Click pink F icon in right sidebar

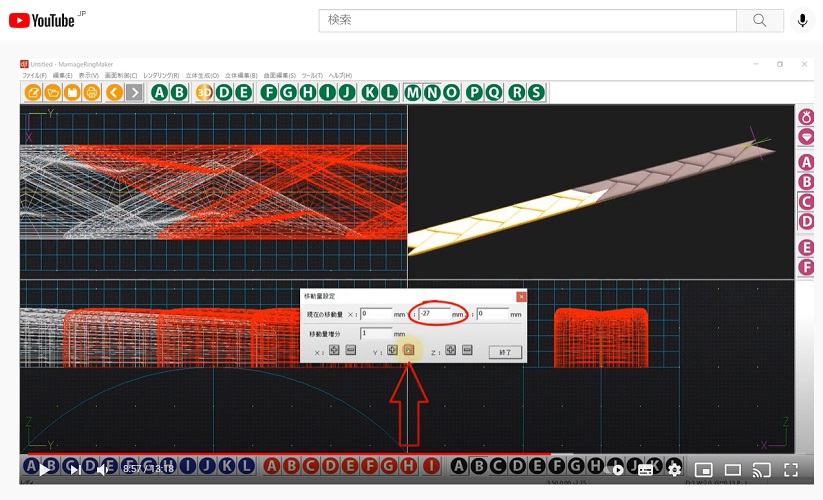click(x=806, y=267)
